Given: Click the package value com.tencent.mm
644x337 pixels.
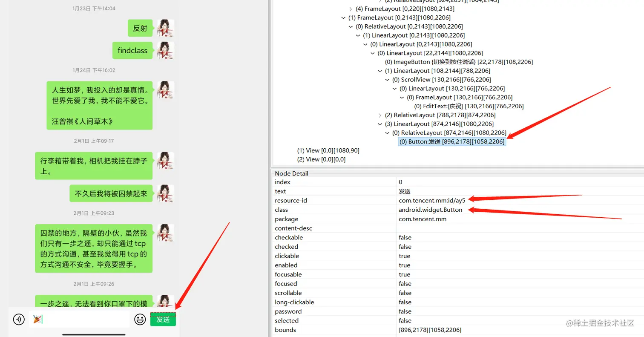Looking at the screenshot, I should tap(423, 219).
